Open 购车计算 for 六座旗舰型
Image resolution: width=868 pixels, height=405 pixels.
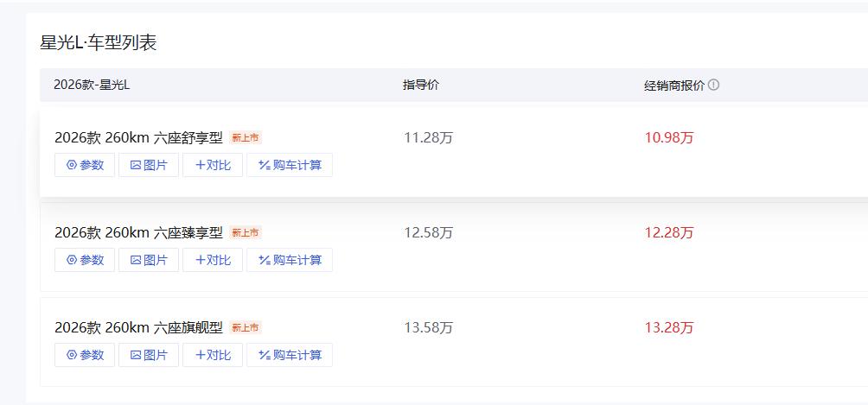pyautogui.click(x=290, y=355)
